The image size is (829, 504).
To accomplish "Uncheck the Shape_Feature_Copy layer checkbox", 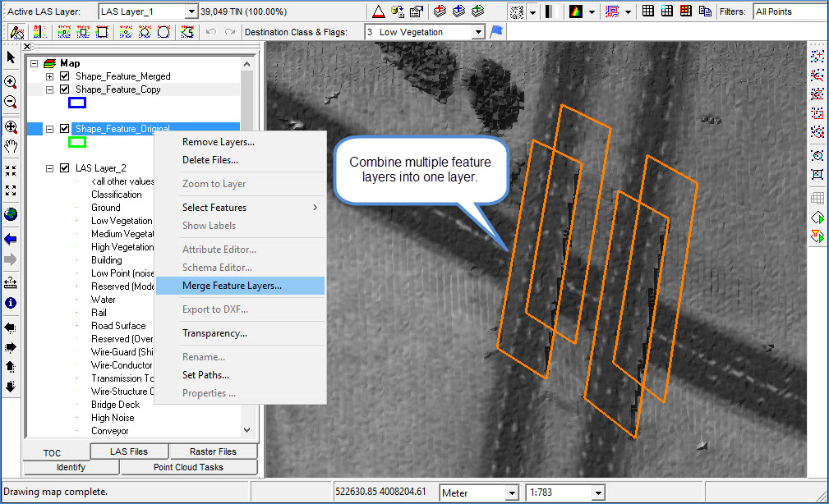I will pyautogui.click(x=65, y=89).
